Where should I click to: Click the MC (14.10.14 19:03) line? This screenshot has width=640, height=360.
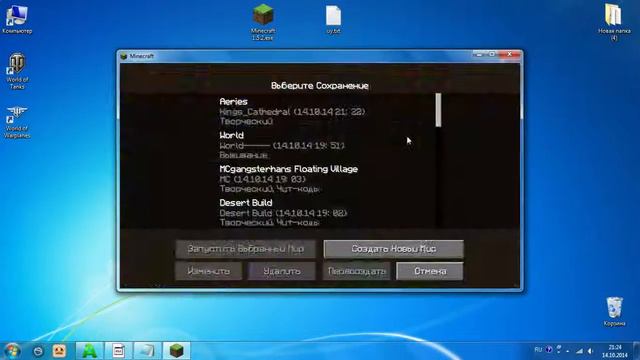262,179
